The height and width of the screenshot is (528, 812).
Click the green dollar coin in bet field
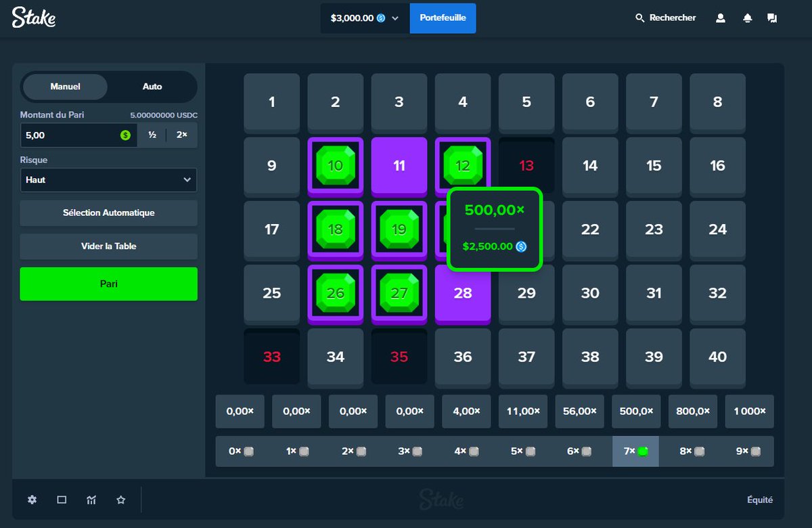point(125,135)
